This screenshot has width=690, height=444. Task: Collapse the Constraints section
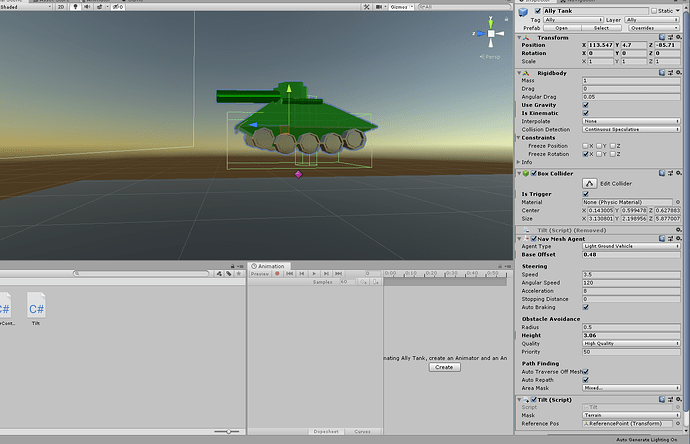coord(519,138)
